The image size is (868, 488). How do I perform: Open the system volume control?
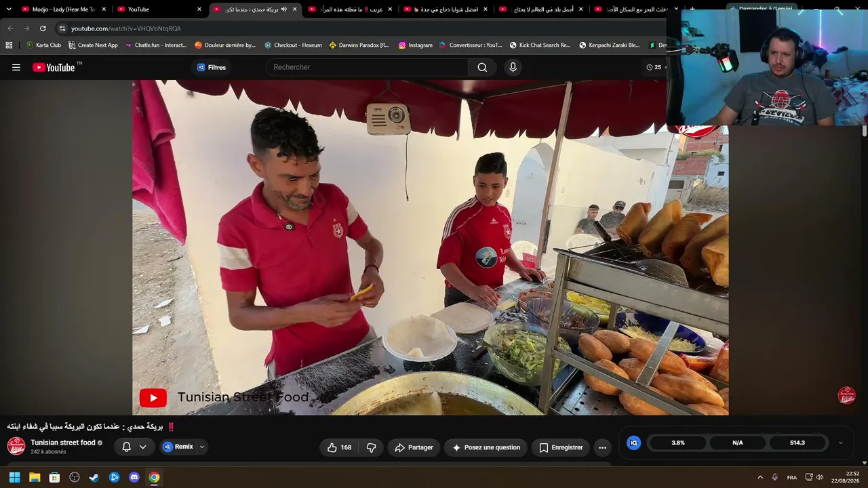(819, 477)
